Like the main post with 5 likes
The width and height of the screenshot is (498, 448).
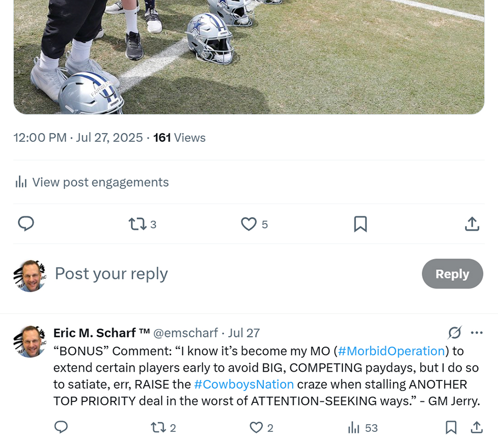click(249, 224)
